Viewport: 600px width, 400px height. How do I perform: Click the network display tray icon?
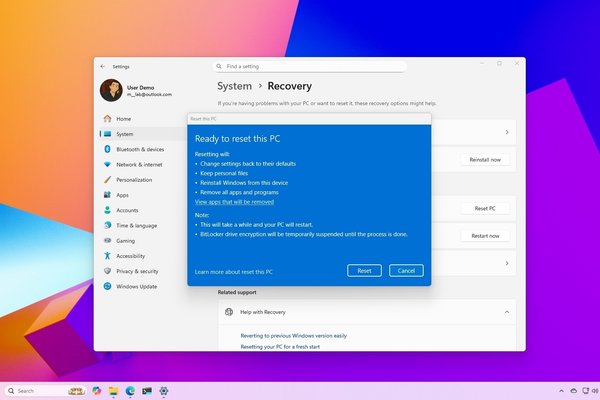click(x=585, y=391)
